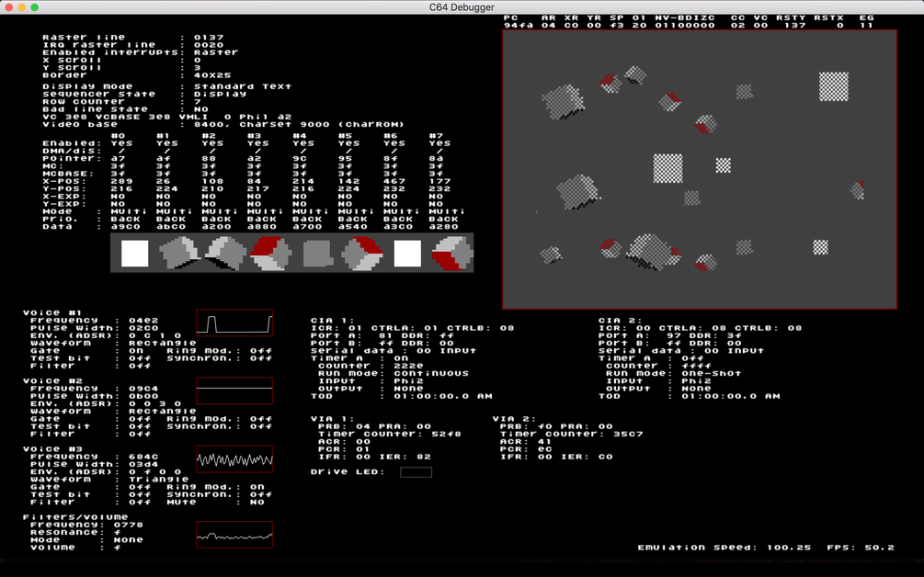
Task: Toggle sprite #0 Enabled Yes value
Action: (x=121, y=143)
